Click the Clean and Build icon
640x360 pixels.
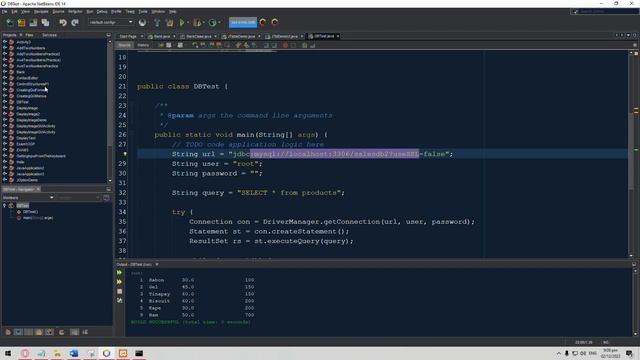[169, 22]
